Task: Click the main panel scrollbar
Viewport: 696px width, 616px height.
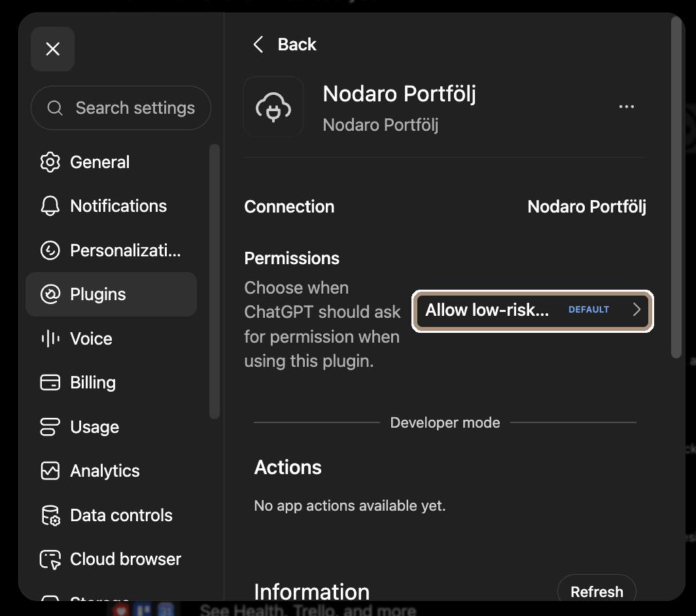Action: pos(676,187)
